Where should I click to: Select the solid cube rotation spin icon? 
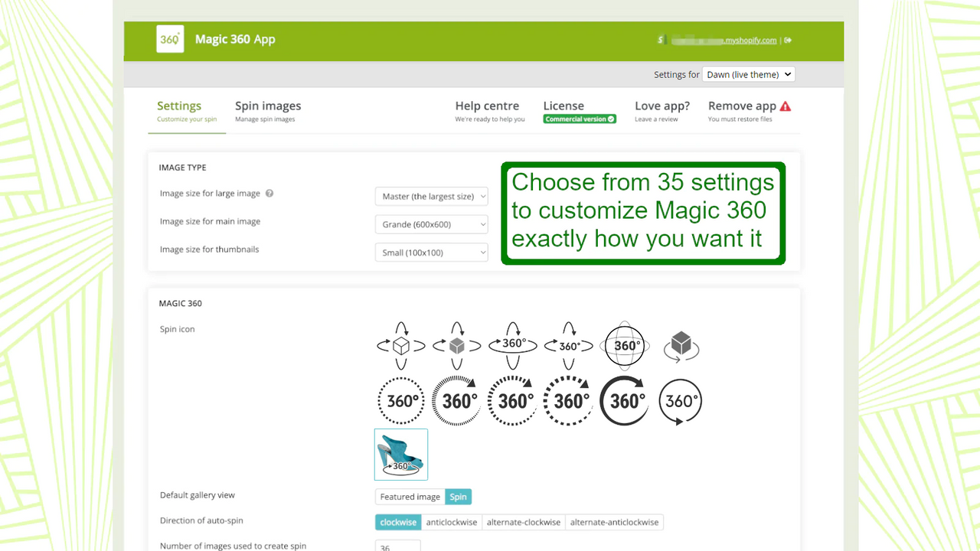tap(456, 345)
